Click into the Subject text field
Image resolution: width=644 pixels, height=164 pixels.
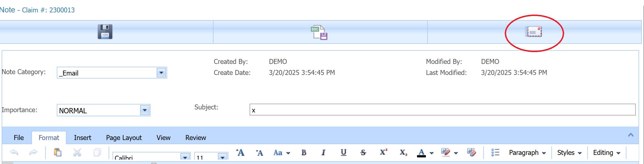point(442,110)
